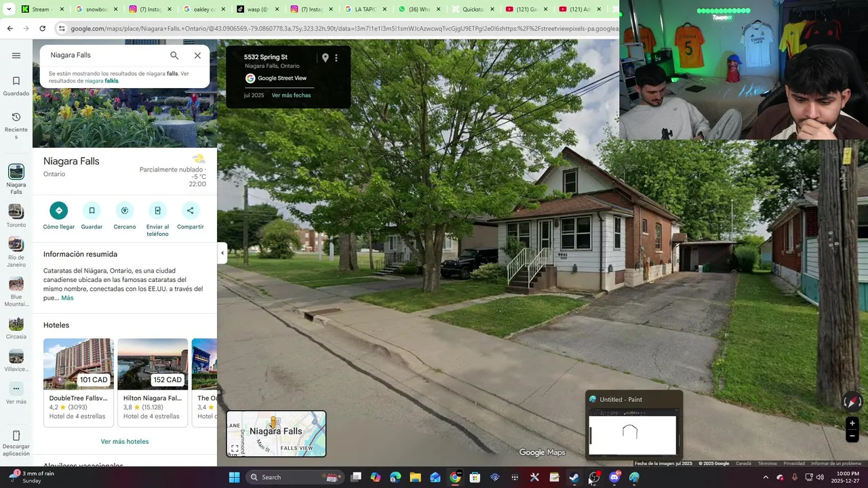Open the Windows Start menu
Viewport: 868px width, 488px height.
(234, 477)
